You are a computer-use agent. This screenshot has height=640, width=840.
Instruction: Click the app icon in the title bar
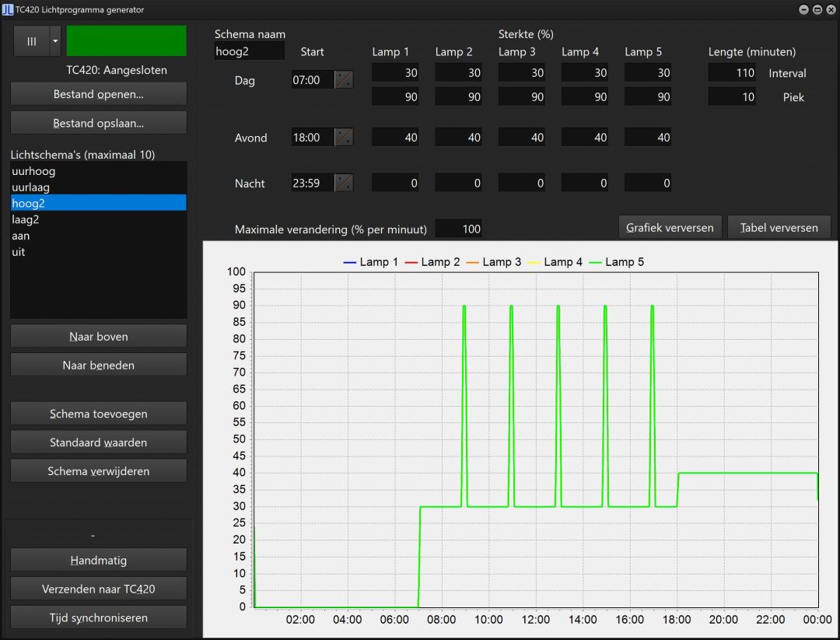8,9
